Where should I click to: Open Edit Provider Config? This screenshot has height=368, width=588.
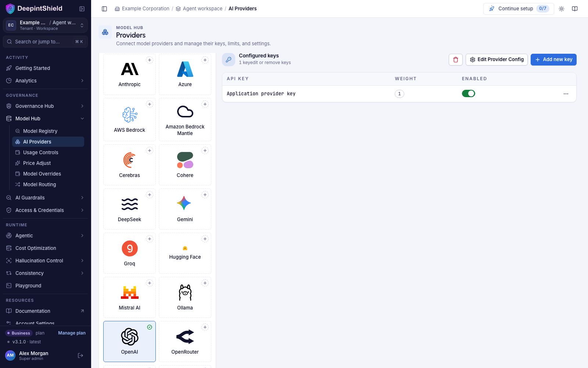(x=496, y=60)
